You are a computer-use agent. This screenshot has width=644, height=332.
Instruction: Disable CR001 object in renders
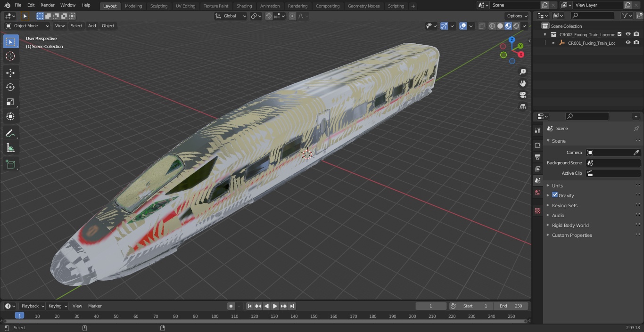click(x=636, y=42)
